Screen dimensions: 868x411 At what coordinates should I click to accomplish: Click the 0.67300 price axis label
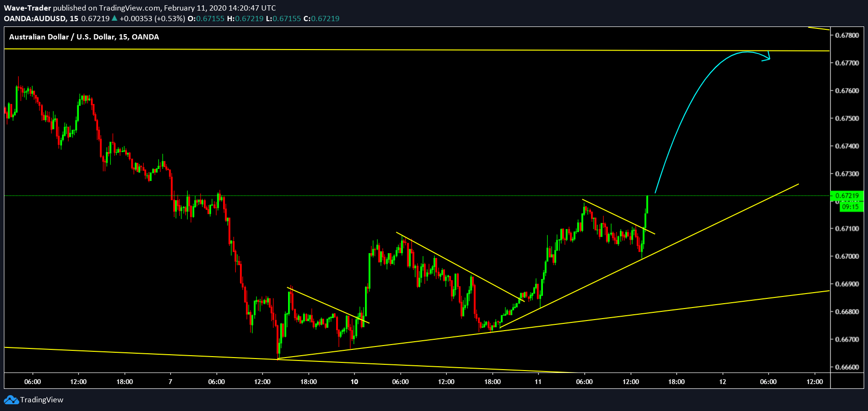coord(847,174)
